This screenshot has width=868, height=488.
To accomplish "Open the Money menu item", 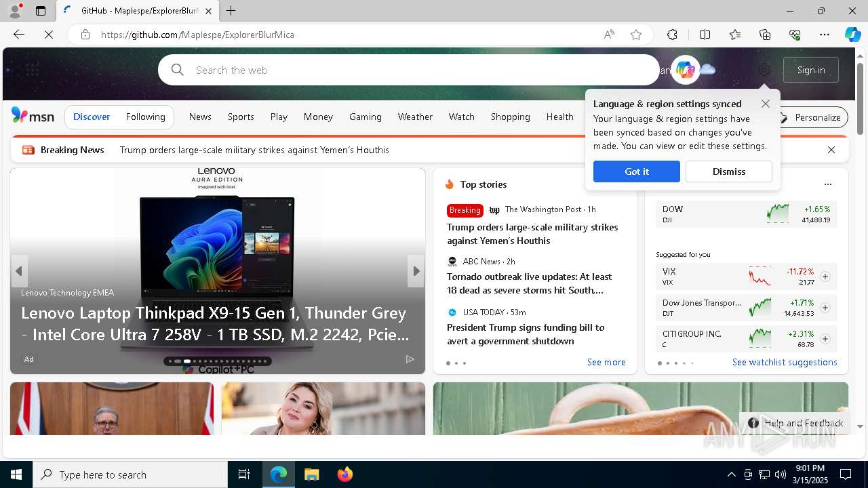I will click(x=318, y=117).
